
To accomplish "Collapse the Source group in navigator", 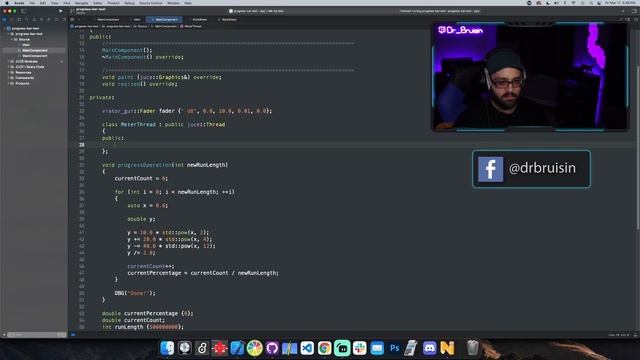I will pos(12,39).
